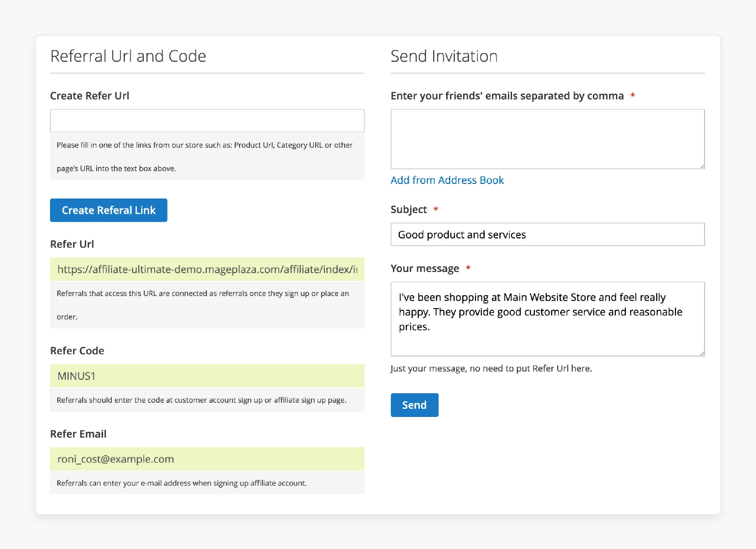This screenshot has width=756, height=549.
Task: Click the hint 'Referrals can enter your e-mail address'
Action: (182, 483)
